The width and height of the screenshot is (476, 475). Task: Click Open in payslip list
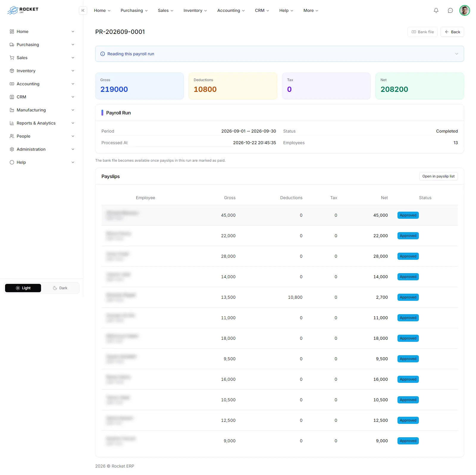point(438,176)
